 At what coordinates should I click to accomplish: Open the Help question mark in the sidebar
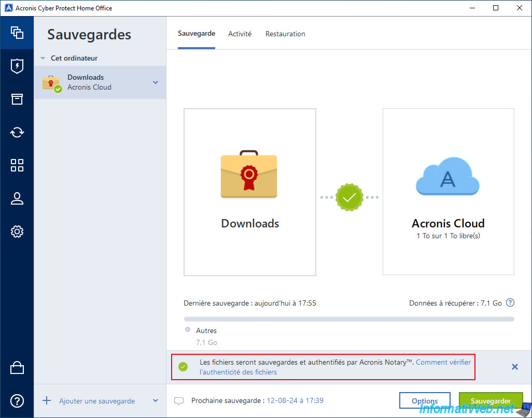pos(17,401)
